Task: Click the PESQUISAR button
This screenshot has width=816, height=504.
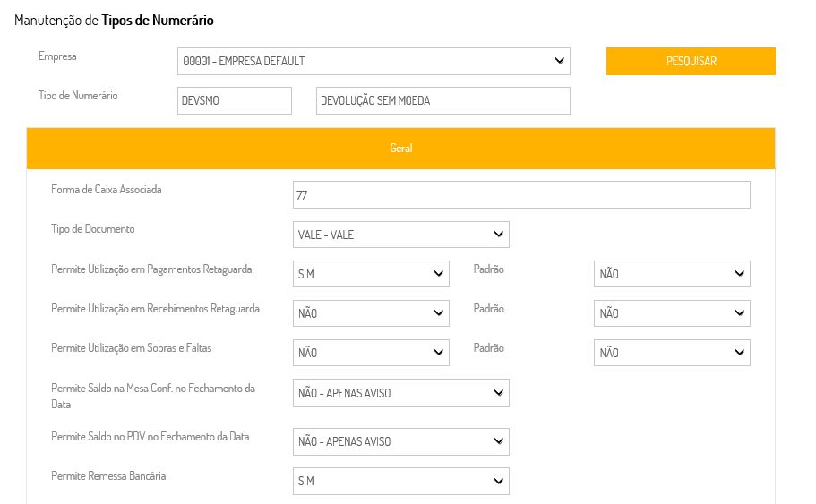Action: [x=691, y=61]
